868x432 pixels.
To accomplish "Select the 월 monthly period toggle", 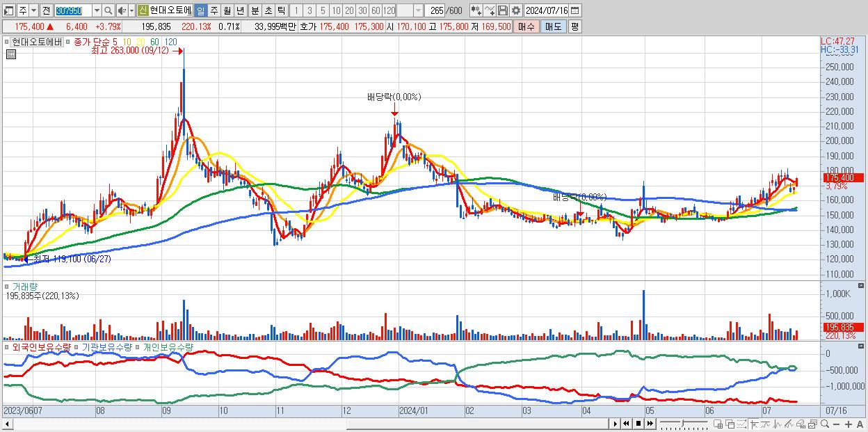I will click(x=227, y=10).
